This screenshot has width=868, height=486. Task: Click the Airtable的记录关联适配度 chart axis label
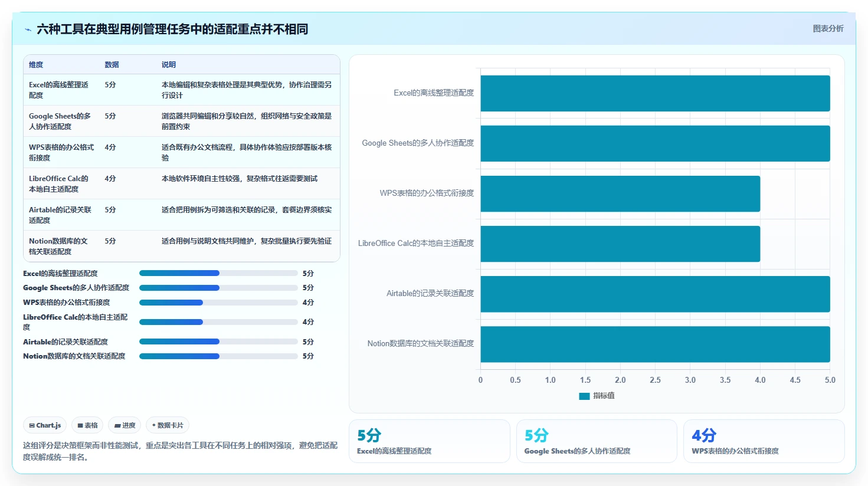coord(430,294)
